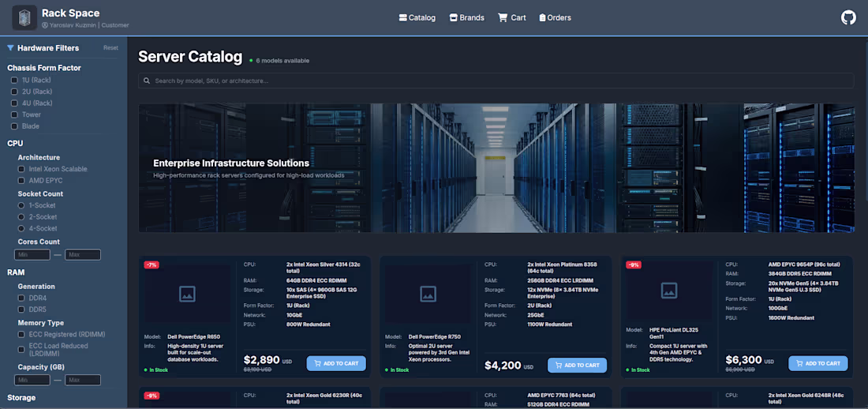Add Dell PowerEdge R650 to cart
This screenshot has height=409, width=868.
tap(336, 363)
